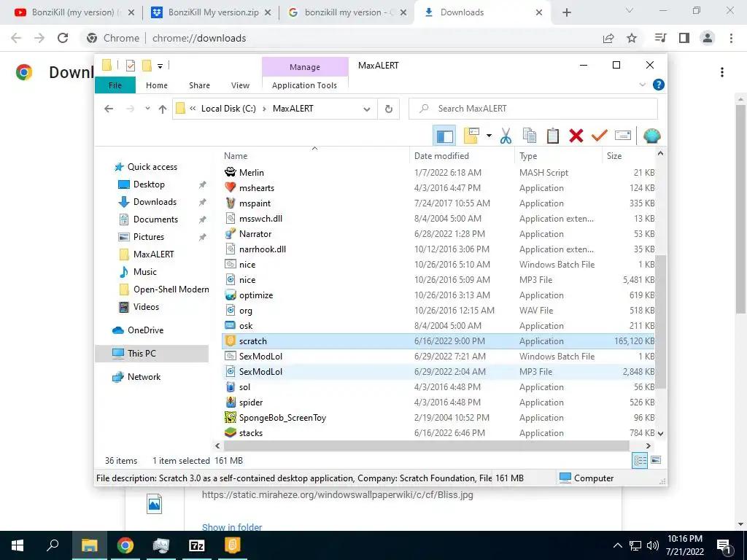The width and height of the screenshot is (747, 560).
Task: Bookmark this page with the star icon
Action: click(x=632, y=38)
